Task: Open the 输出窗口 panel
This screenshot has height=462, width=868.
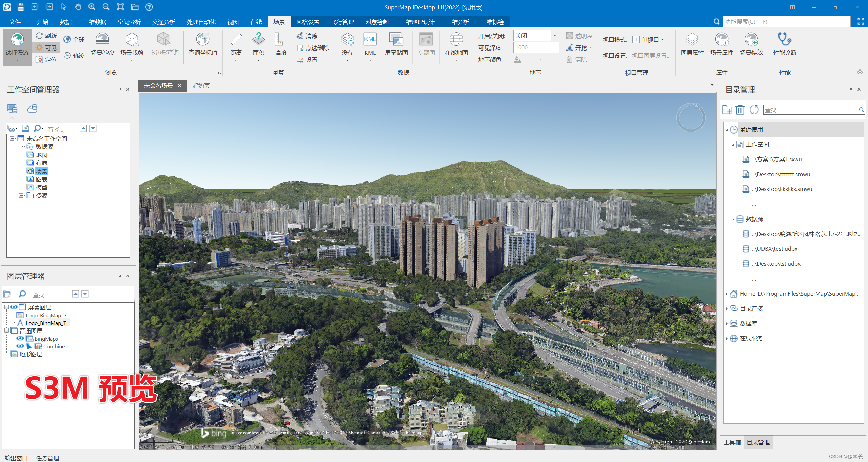Action: 16,458
